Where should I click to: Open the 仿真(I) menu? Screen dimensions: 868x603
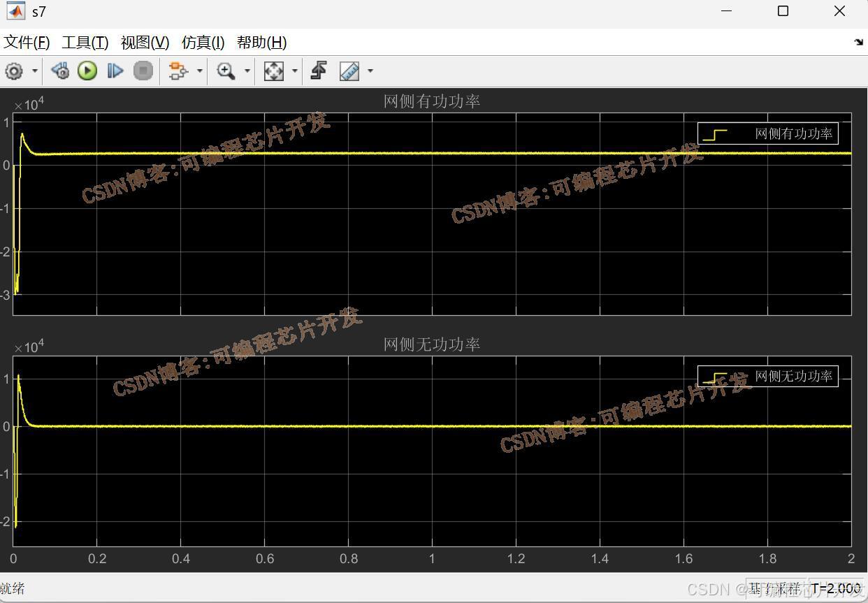203,43
